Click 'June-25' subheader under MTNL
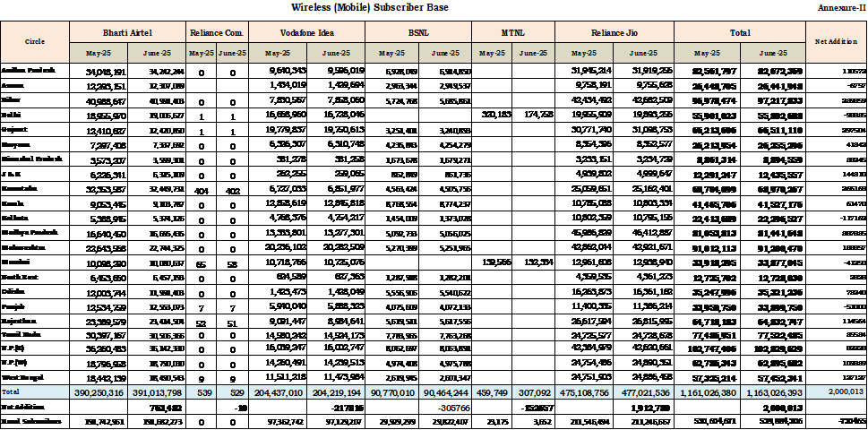Screen dimensions: 868x430 (x=533, y=53)
